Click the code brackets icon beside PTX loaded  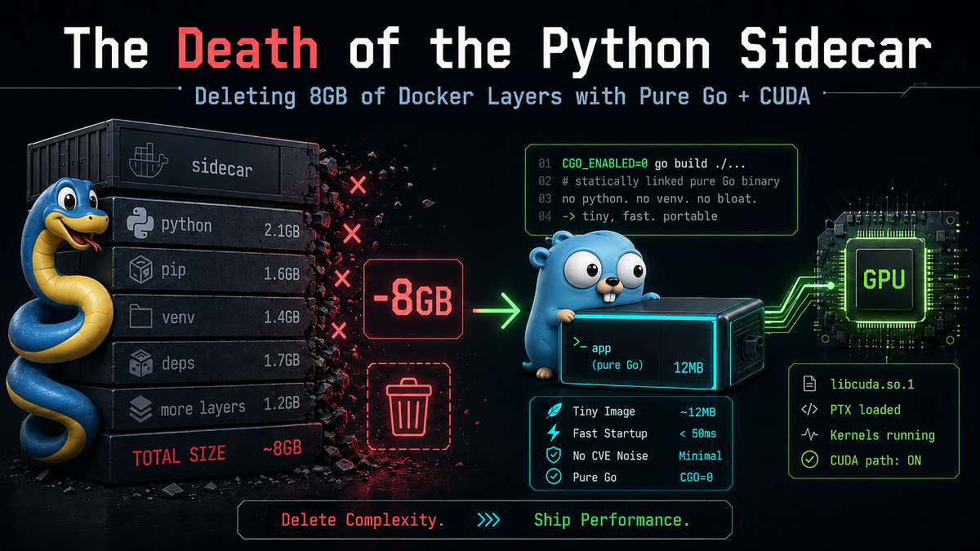pos(809,409)
